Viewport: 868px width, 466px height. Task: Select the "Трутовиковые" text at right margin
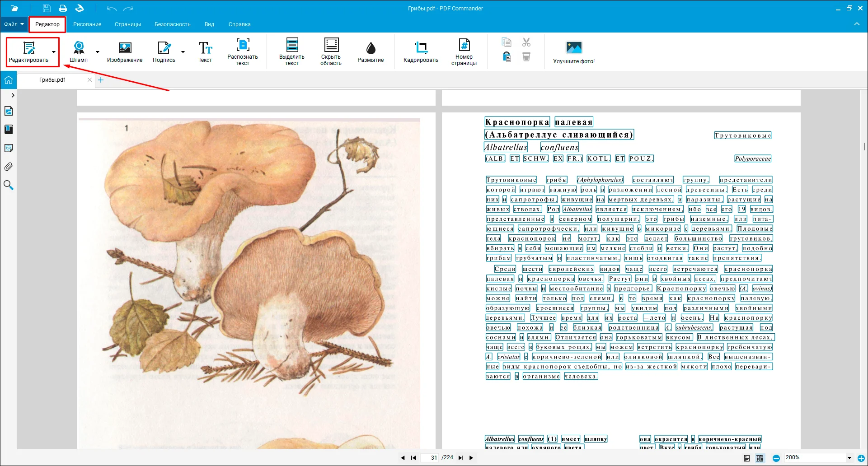click(743, 135)
